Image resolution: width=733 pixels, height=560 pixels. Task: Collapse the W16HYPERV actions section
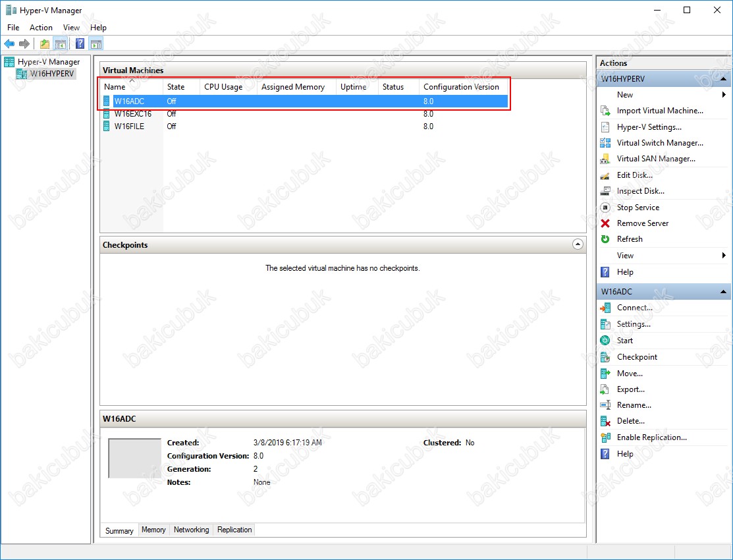click(x=723, y=79)
